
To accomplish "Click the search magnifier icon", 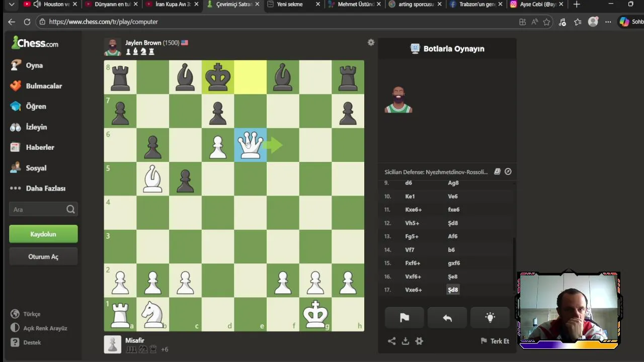I will tap(70, 210).
